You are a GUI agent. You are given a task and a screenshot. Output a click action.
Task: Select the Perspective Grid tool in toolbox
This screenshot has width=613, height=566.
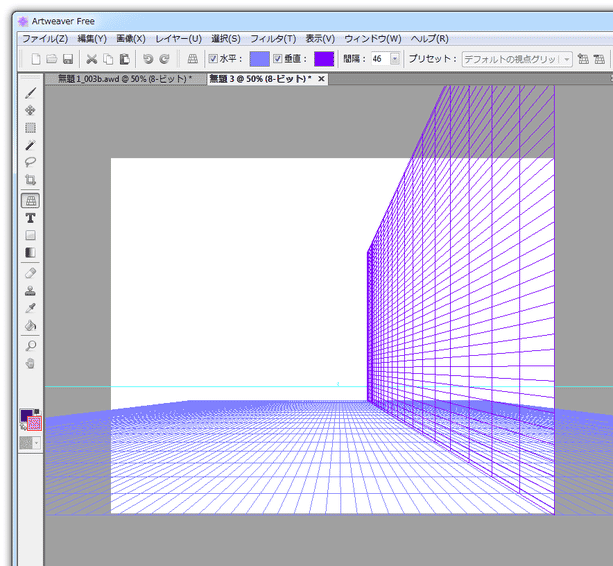click(30, 201)
